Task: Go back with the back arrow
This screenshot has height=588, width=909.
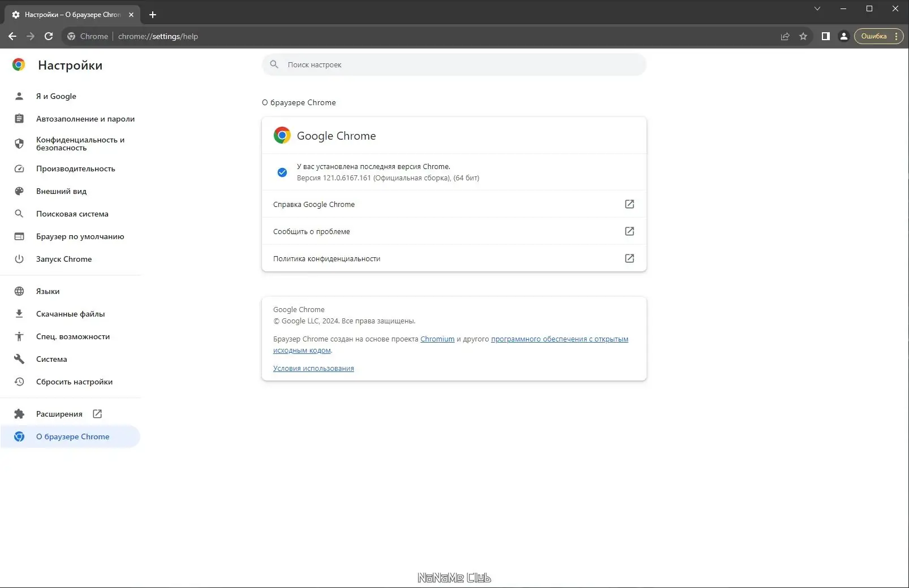Action: [x=12, y=36]
